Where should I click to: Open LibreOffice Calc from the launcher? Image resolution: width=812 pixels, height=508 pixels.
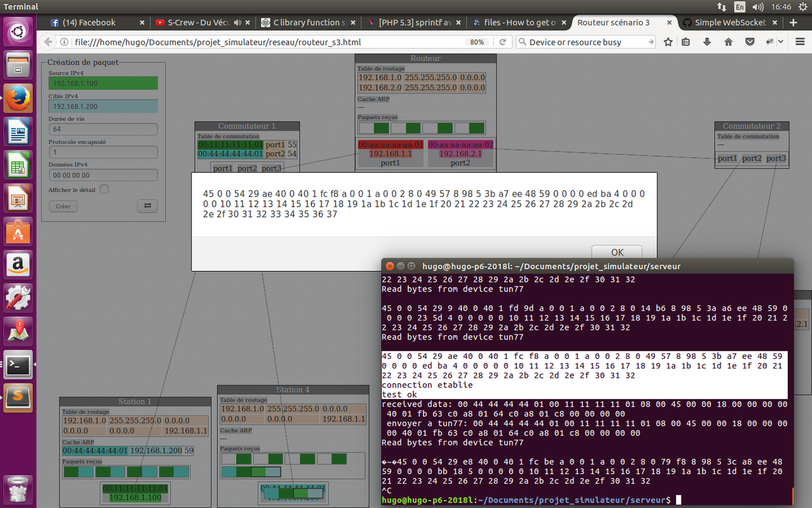click(x=18, y=165)
